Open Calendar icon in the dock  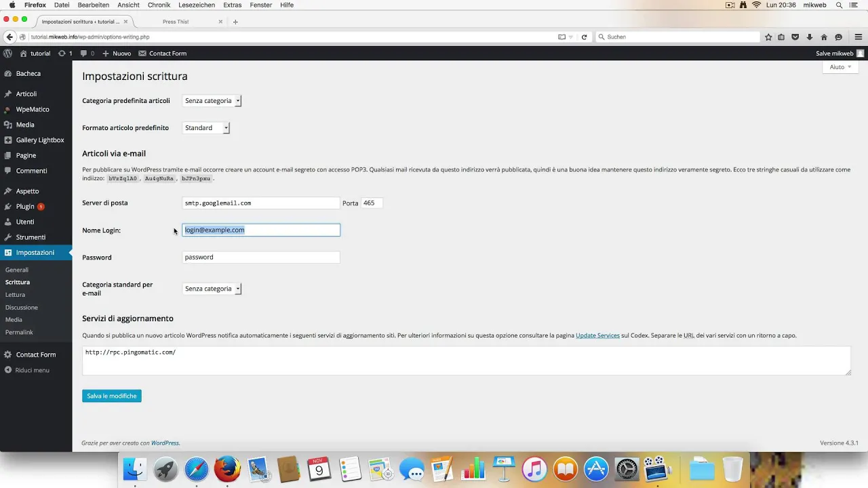click(319, 469)
